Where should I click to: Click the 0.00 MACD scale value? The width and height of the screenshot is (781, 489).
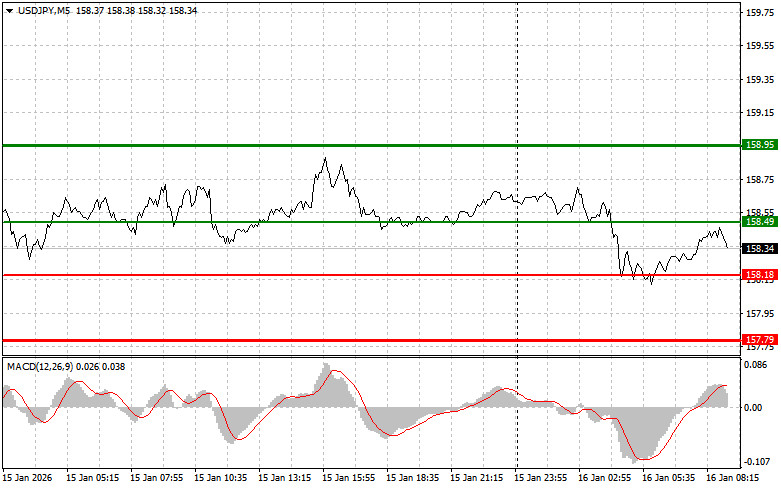point(753,407)
